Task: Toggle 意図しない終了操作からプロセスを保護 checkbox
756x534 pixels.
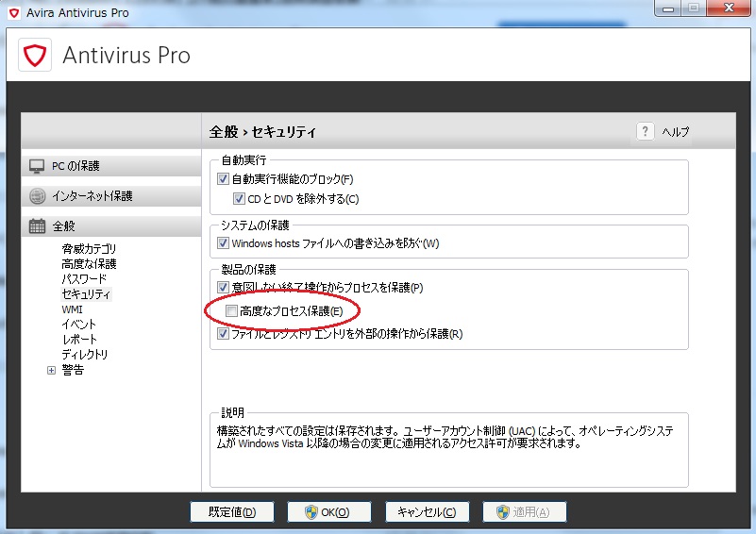Action: tap(223, 287)
